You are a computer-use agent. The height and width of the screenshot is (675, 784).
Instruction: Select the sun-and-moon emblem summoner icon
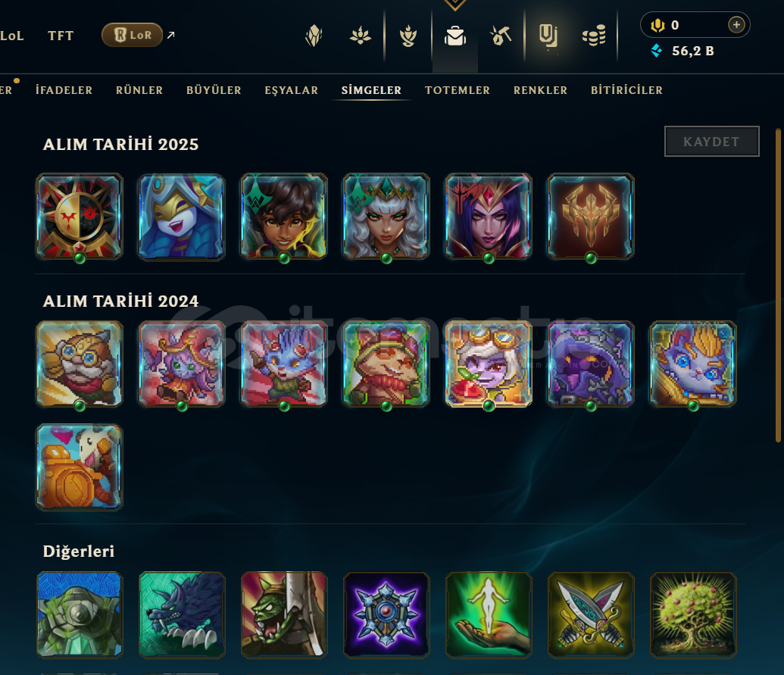pos(80,217)
